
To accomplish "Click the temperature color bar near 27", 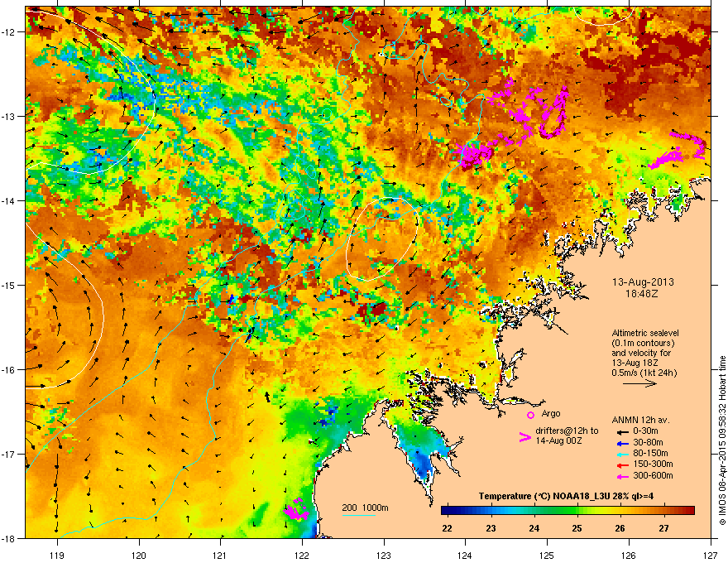I will point(664,511).
